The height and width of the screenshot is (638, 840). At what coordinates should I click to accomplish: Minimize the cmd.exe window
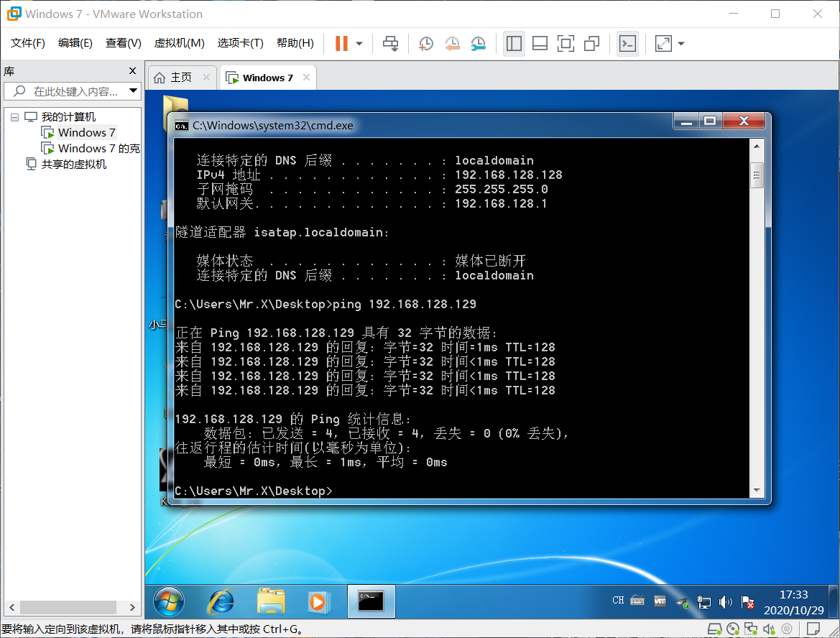[686, 121]
